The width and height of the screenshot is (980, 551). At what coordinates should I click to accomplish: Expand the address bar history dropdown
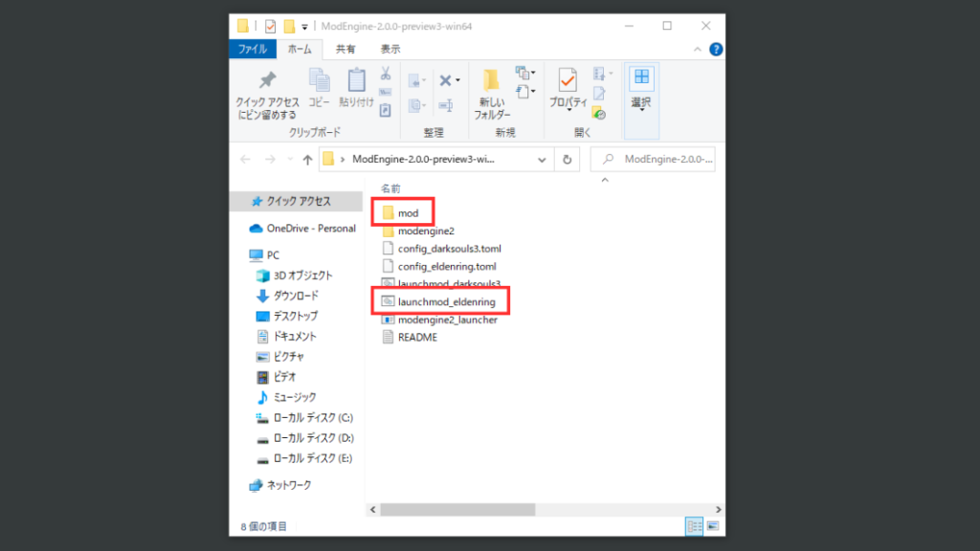542,160
